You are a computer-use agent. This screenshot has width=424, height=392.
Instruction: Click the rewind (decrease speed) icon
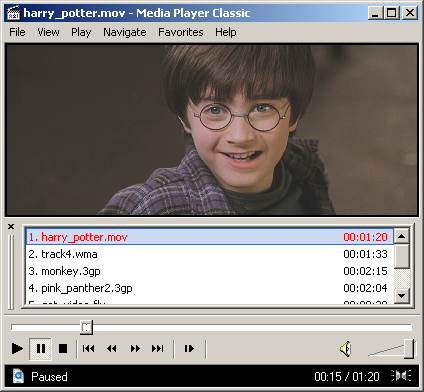(x=112, y=349)
